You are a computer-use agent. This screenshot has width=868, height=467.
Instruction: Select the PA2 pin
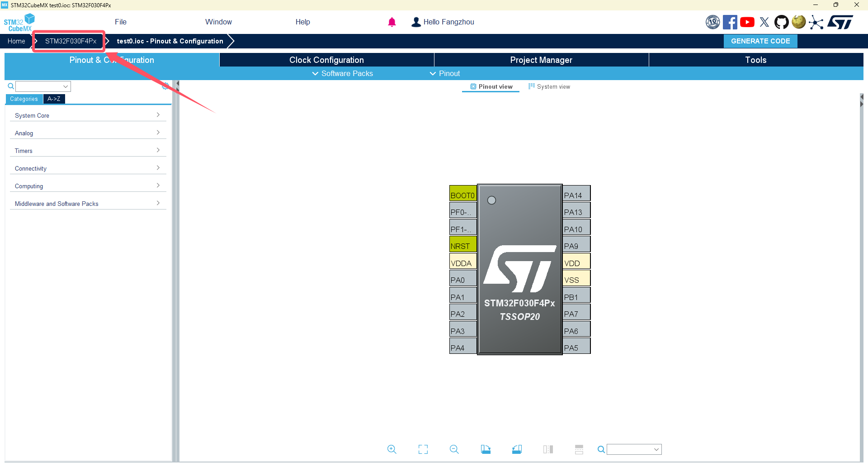(x=463, y=312)
